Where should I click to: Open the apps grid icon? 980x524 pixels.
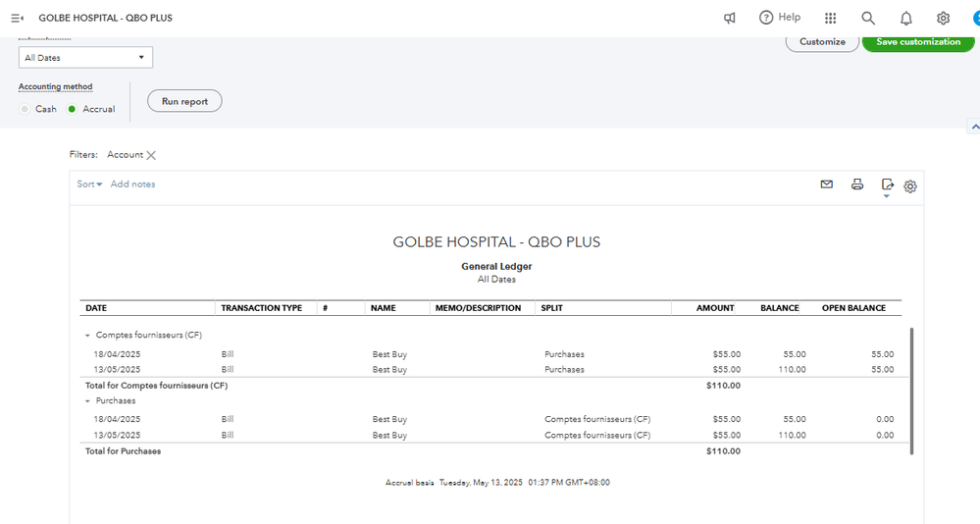click(831, 18)
